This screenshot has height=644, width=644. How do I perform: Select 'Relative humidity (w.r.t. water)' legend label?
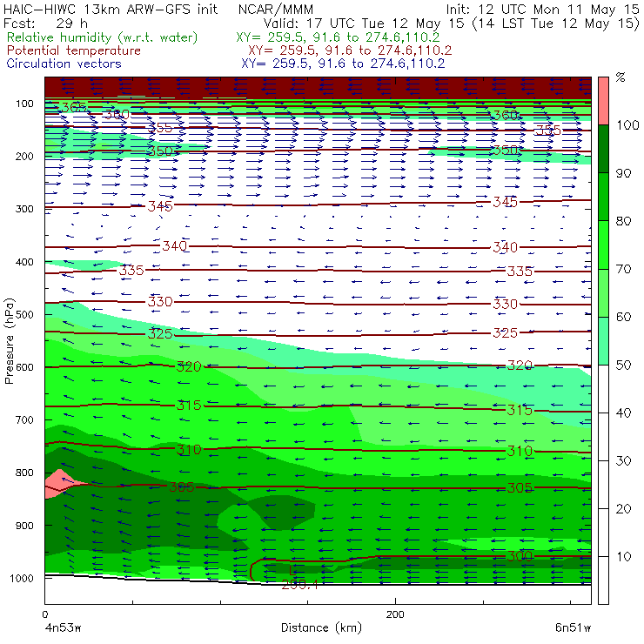pos(103,37)
